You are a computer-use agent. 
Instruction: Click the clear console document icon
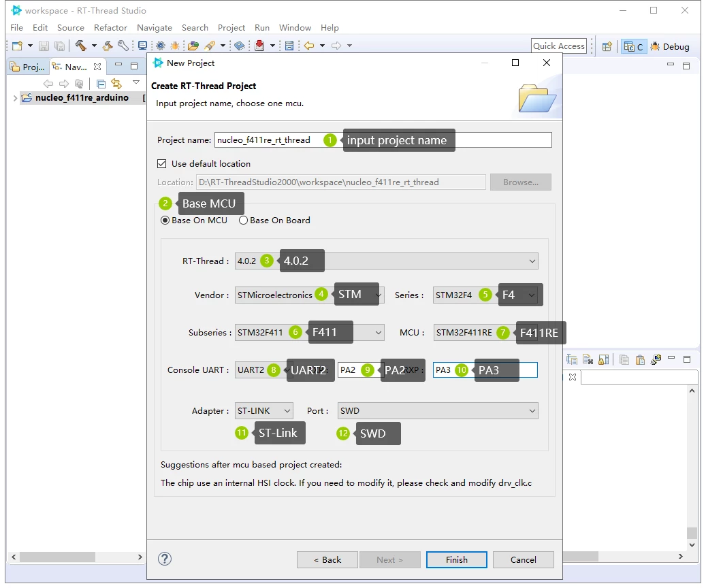point(588,359)
